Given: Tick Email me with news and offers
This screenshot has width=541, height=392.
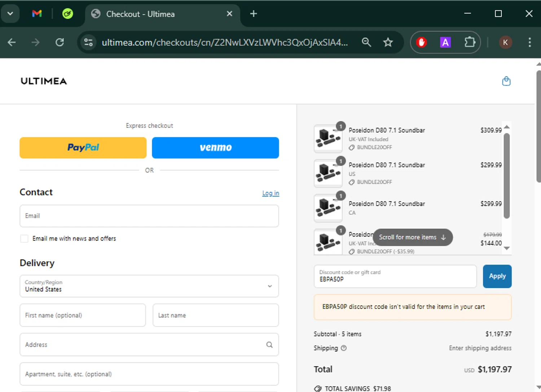Looking at the screenshot, I should [x=24, y=239].
